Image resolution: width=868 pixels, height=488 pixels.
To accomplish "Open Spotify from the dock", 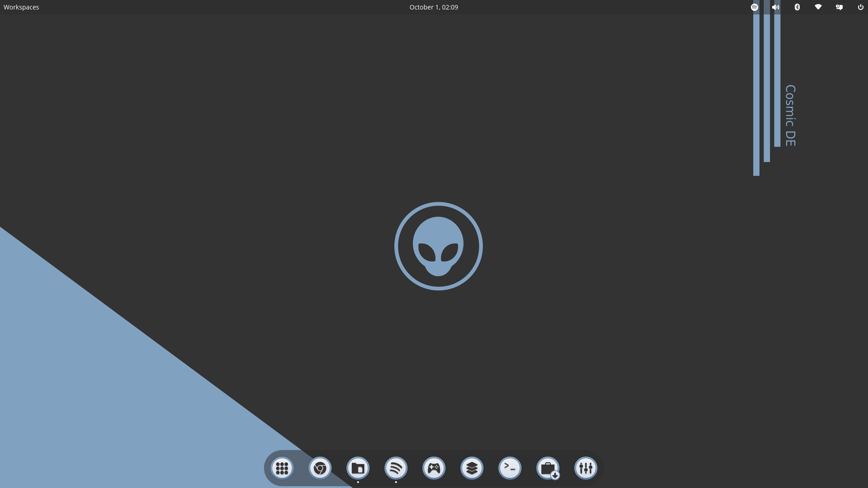I will pyautogui.click(x=396, y=468).
